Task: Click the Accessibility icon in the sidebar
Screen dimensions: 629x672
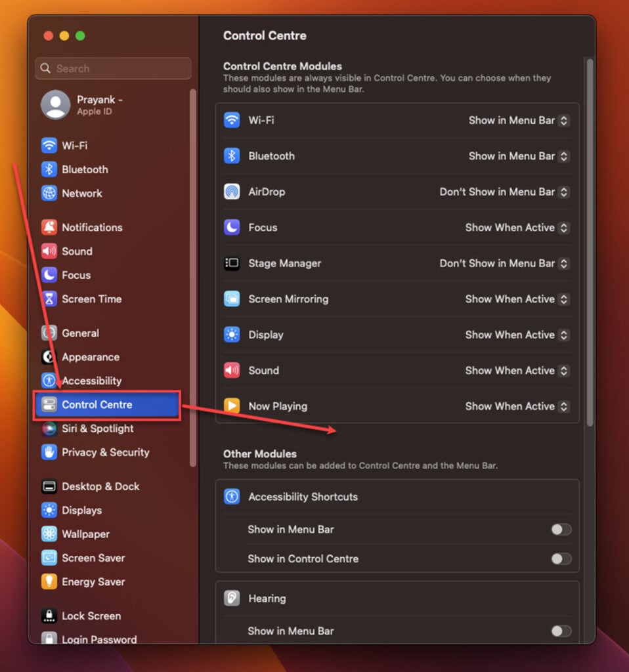Action: 49,381
